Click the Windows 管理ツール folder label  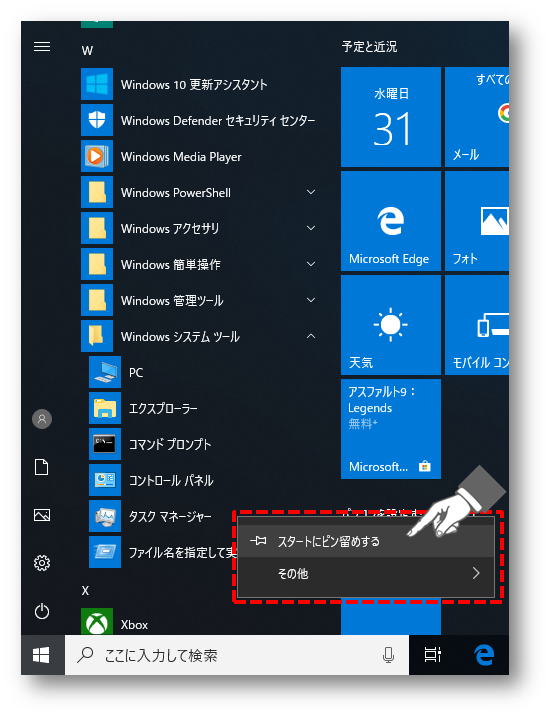tap(172, 300)
